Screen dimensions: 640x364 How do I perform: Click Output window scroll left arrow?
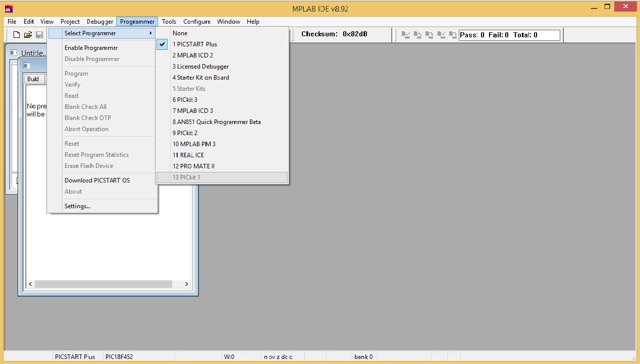pos(30,284)
